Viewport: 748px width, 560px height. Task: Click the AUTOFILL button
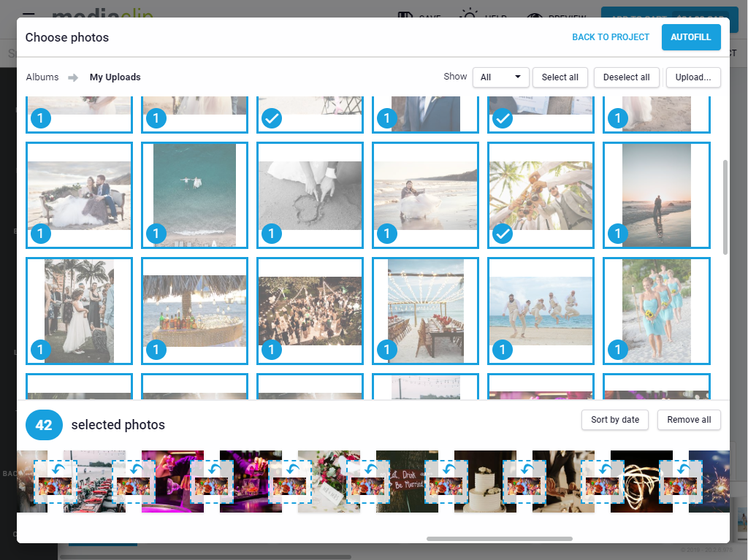[691, 37]
